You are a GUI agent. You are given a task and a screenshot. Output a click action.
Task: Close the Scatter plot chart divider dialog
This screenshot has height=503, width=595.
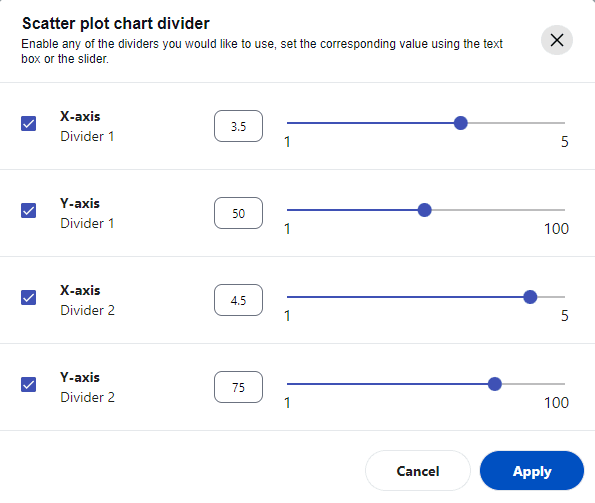[556, 40]
